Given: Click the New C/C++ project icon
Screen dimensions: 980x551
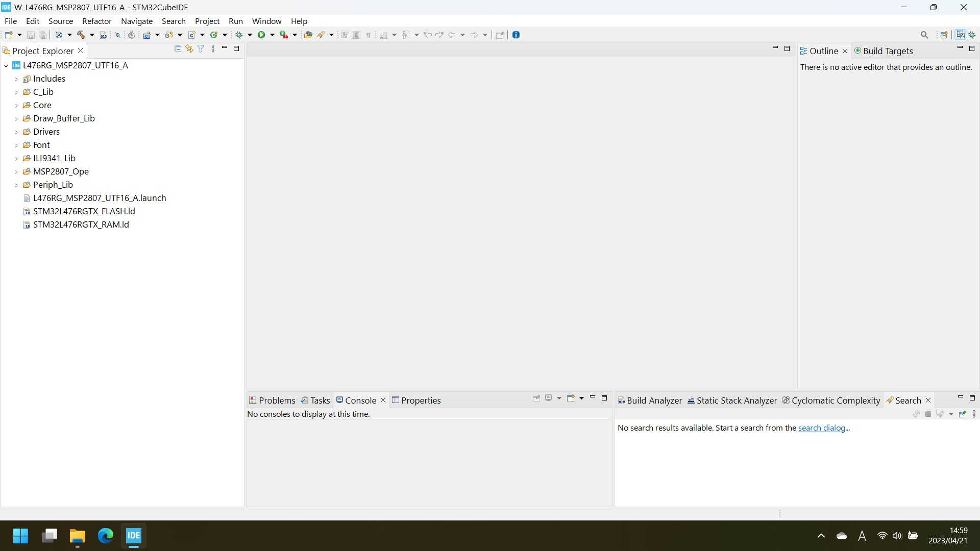Looking at the screenshot, I should pos(148,34).
